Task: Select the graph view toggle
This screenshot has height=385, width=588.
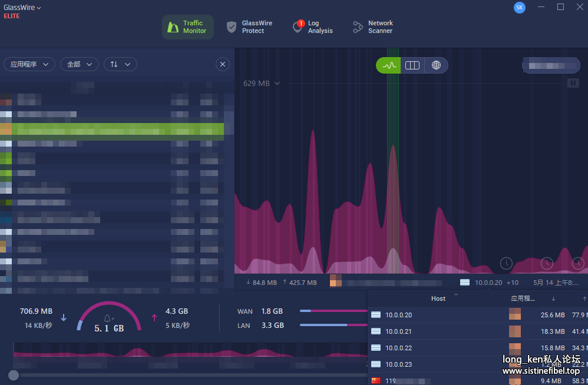Action: point(389,65)
